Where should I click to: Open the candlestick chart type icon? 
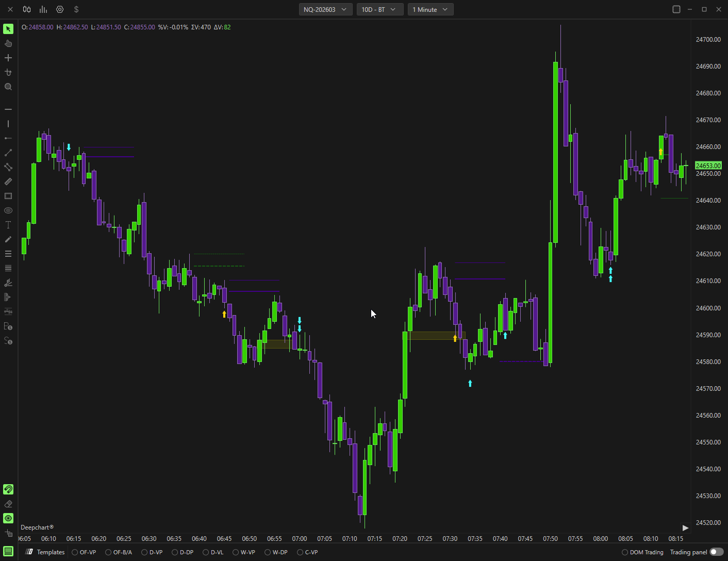pos(27,9)
